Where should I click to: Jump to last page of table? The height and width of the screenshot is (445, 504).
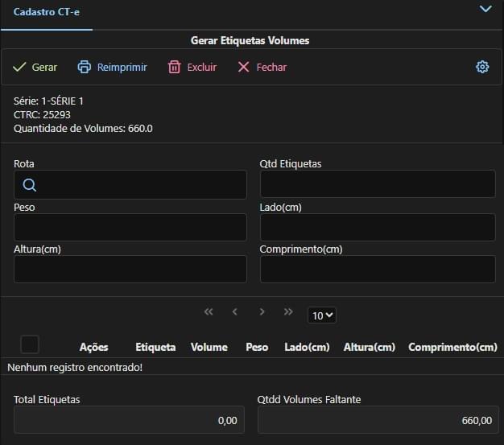[x=288, y=312]
